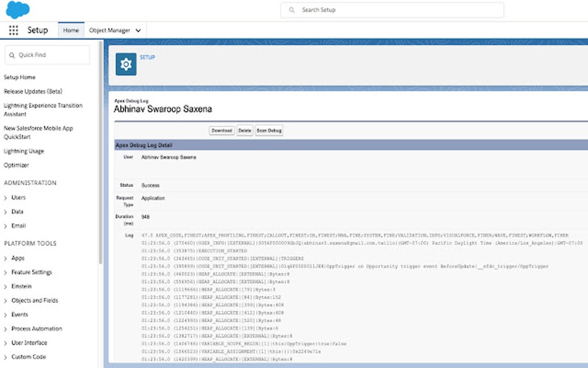Viewport: 588px width, 368px height.
Task: Click the Download button
Action: pos(221,130)
